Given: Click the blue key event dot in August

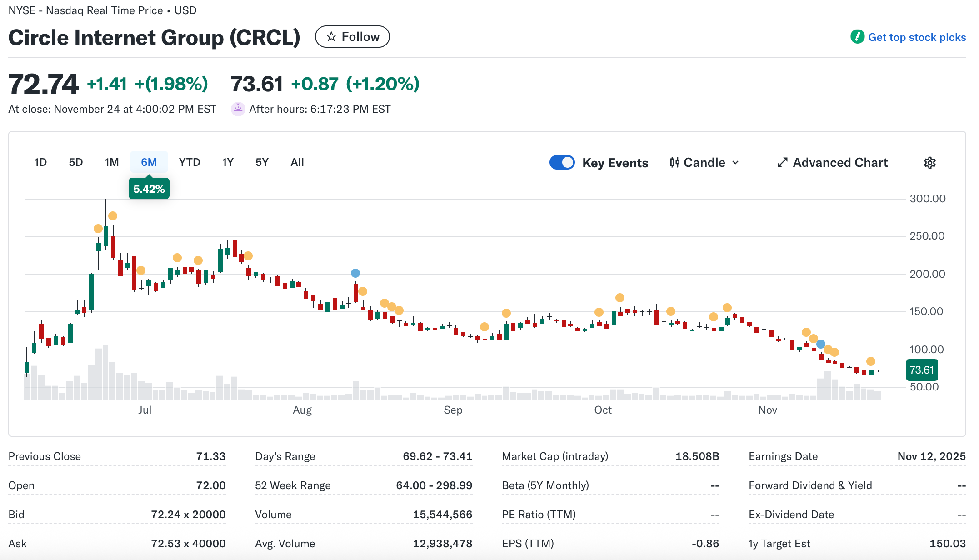Looking at the screenshot, I should tap(355, 273).
